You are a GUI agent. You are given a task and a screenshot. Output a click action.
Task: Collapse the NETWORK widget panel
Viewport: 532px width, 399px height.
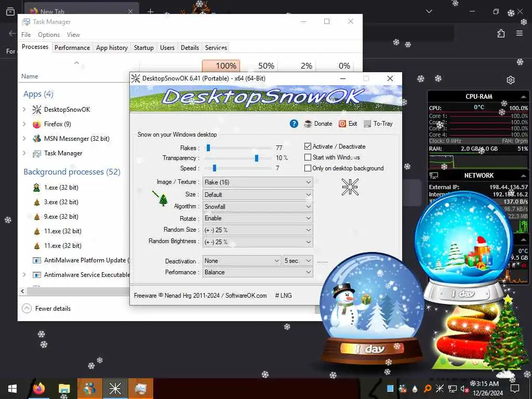click(x=524, y=176)
